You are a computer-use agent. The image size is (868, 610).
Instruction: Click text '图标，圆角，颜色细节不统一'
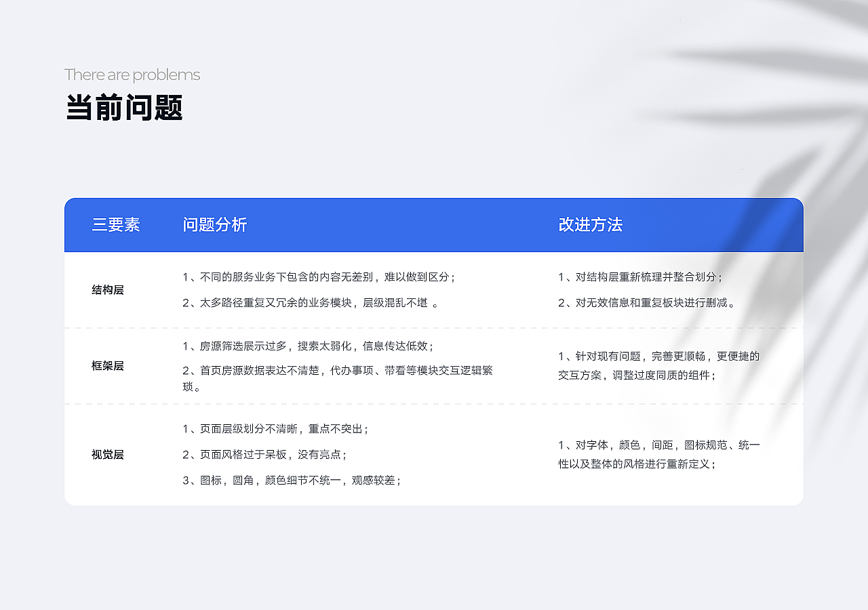[271, 481]
